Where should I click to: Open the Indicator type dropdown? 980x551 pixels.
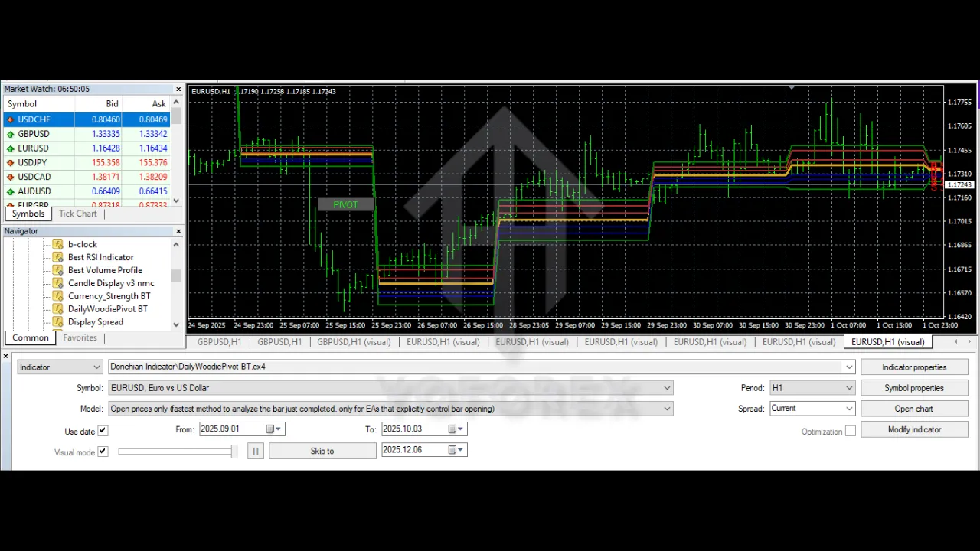60,367
